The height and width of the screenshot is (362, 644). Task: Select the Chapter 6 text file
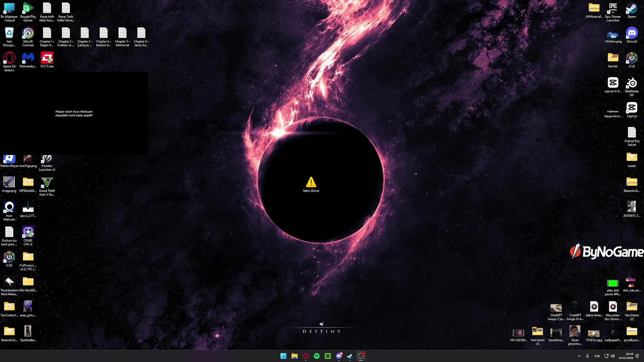click(141, 34)
